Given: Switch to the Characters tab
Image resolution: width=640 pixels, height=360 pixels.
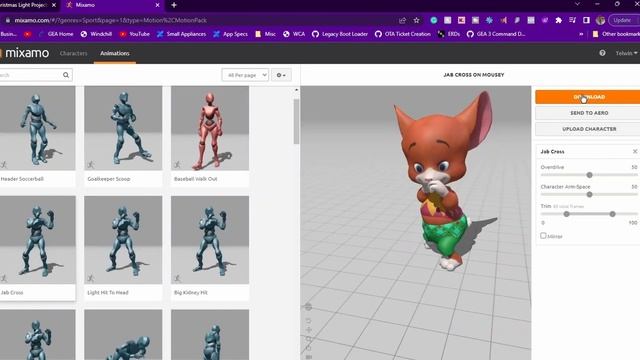Looking at the screenshot, I should (73, 53).
